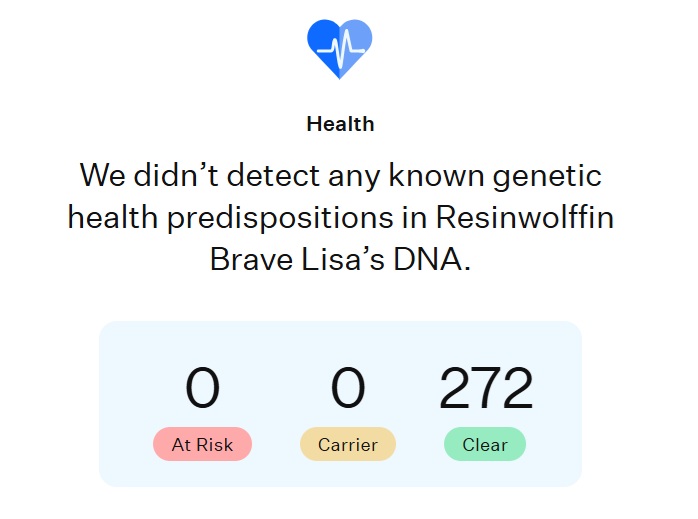Select the yellow "Carrier" badge
Image resolution: width=698 pixels, height=519 pixels.
click(348, 444)
